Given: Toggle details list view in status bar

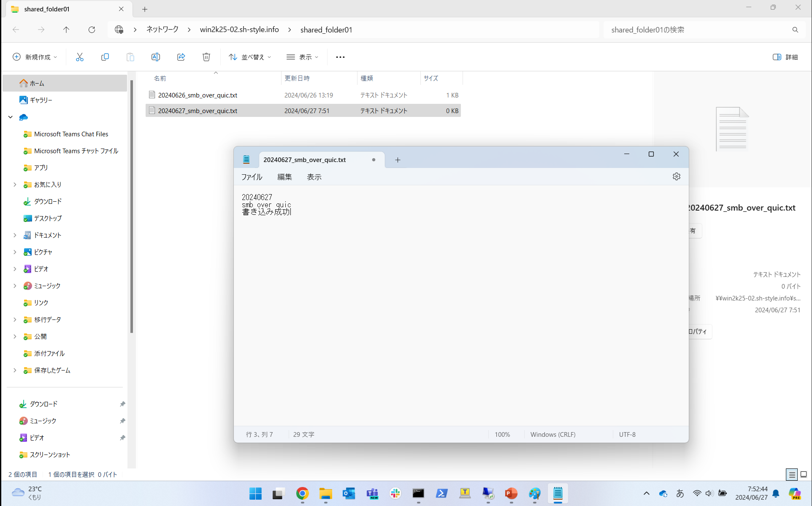Looking at the screenshot, I should 792,474.
